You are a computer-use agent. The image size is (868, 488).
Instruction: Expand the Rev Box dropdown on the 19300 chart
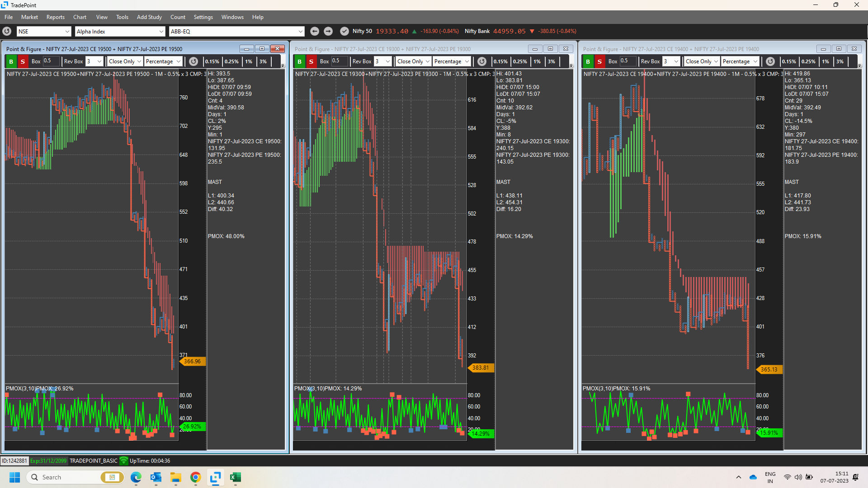tap(382, 61)
